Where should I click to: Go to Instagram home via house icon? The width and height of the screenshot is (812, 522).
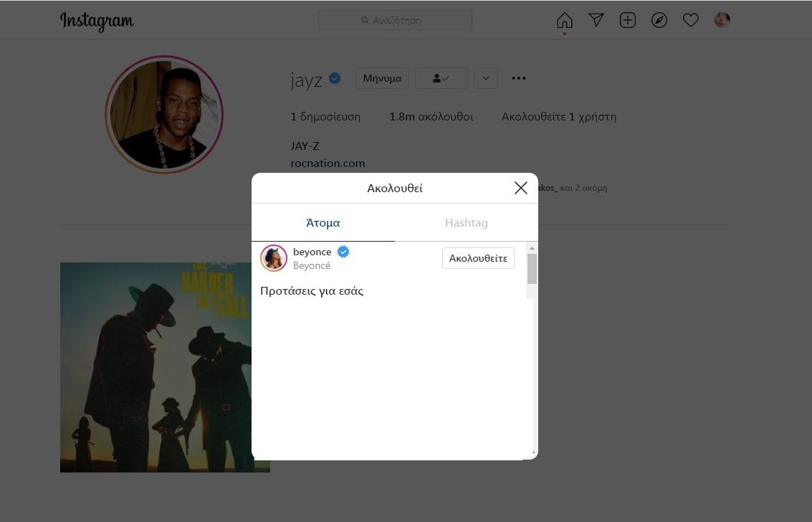coord(565,20)
